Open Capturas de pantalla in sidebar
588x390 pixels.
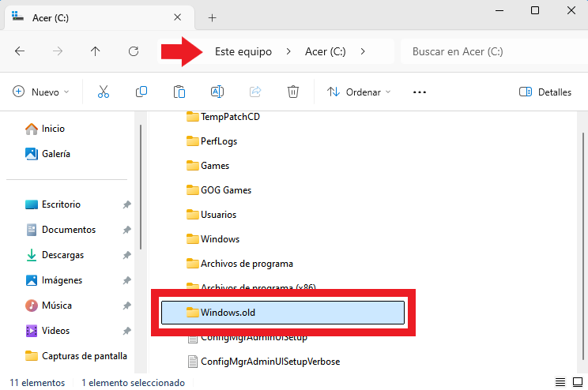76,356
